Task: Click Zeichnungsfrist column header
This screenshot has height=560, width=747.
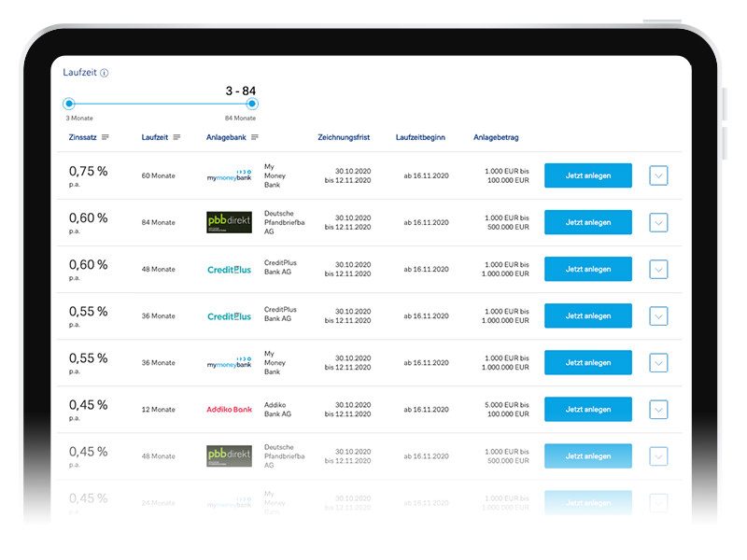Action: coord(344,137)
